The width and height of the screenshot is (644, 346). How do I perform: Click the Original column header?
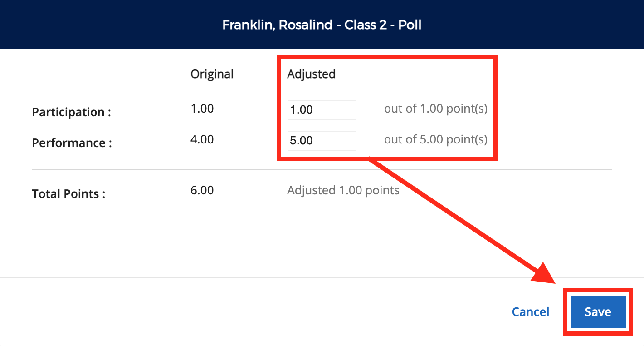[212, 74]
